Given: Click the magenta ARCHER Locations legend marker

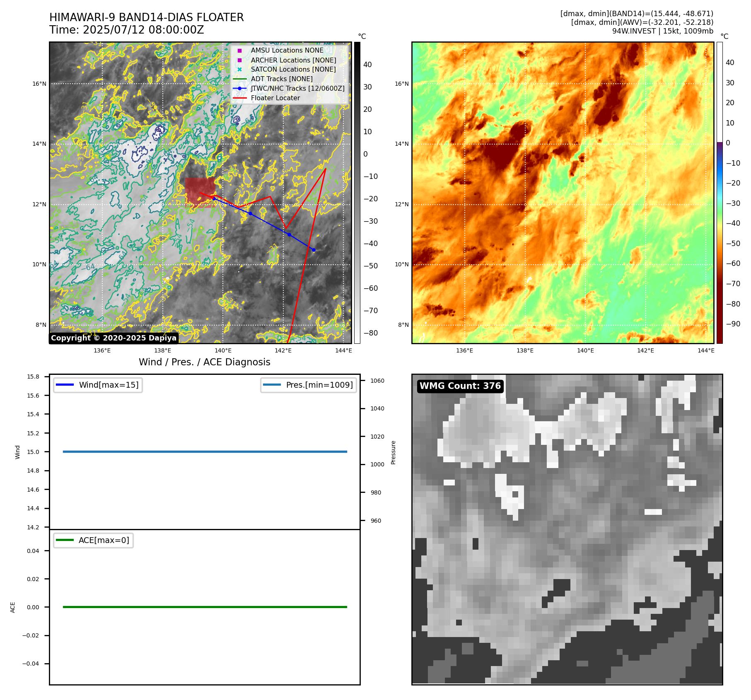Looking at the screenshot, I should tap(239, 60).
